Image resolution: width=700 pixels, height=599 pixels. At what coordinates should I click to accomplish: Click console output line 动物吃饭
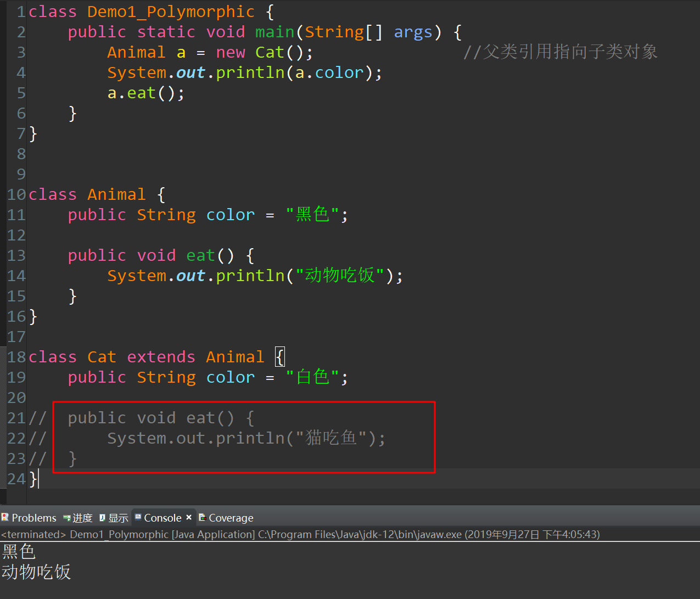[36, 572]
